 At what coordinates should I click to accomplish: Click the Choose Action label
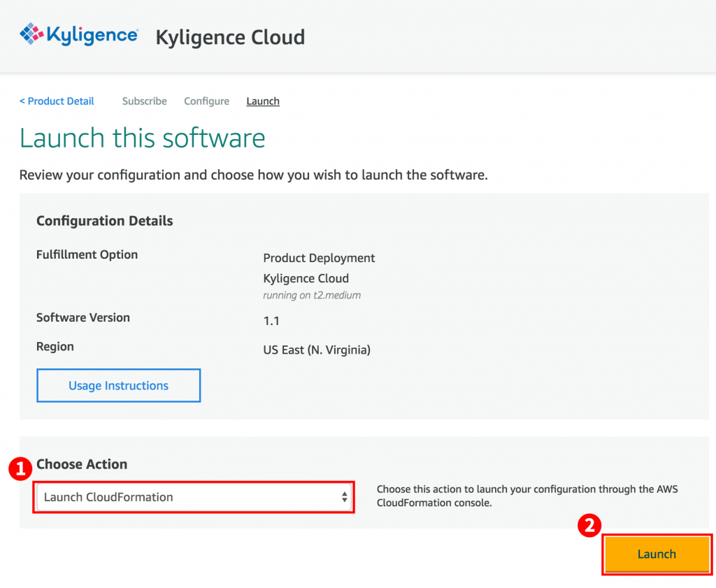82,464
